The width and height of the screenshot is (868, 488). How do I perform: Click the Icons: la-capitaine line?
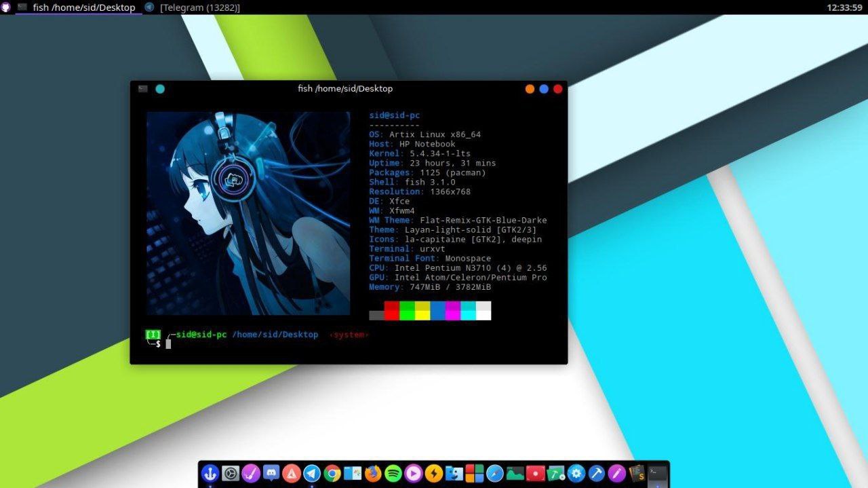[456, 239]
